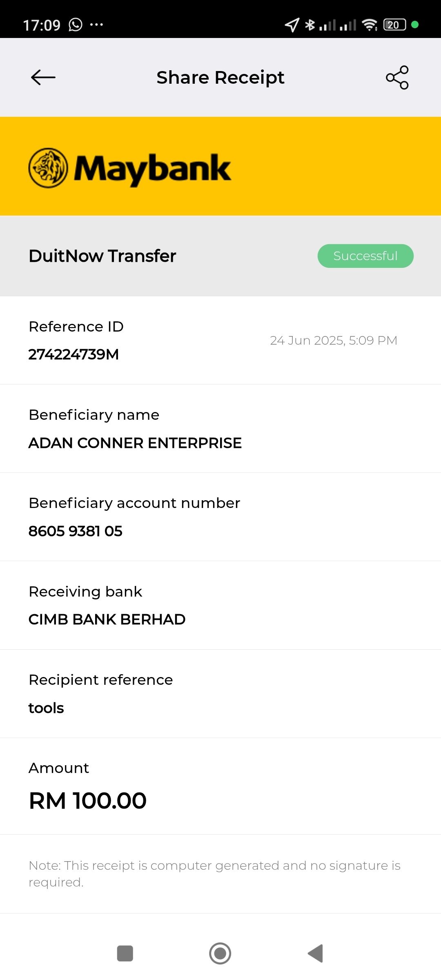The height and width of the screenshot is (980, 441).
Task: Tap the Maybank tiger logo
Action: [x=48, y=168]
